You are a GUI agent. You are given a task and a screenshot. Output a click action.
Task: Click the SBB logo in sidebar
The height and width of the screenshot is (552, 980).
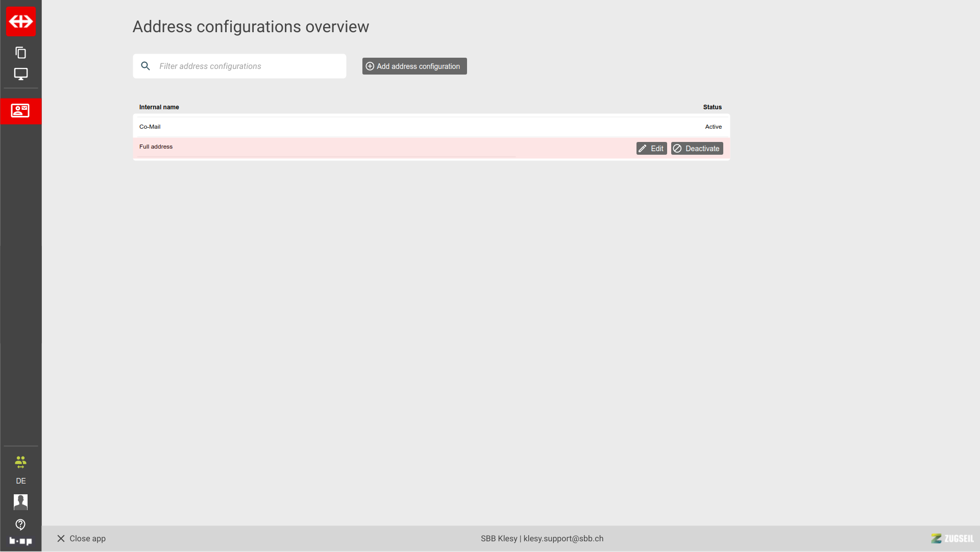[21, 21]
